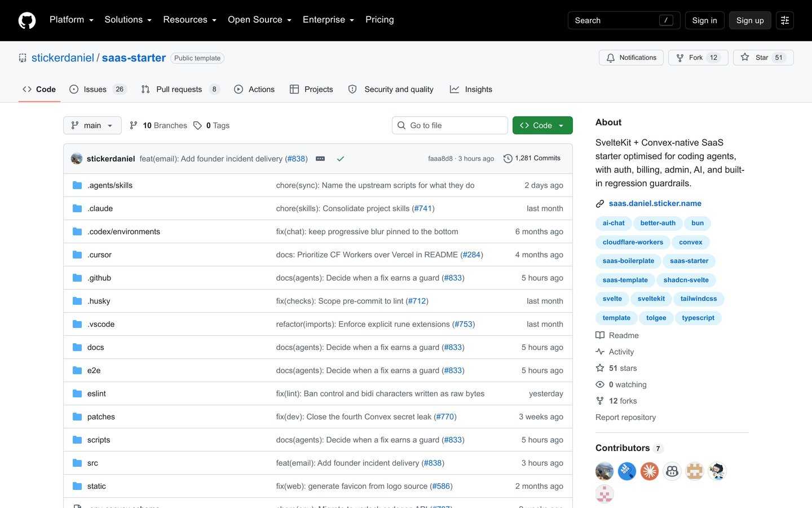Click the star icon beside 51 stars
The height and width of the screenshot is (508, 812).
pyautogui.click(x=600, y=368)
